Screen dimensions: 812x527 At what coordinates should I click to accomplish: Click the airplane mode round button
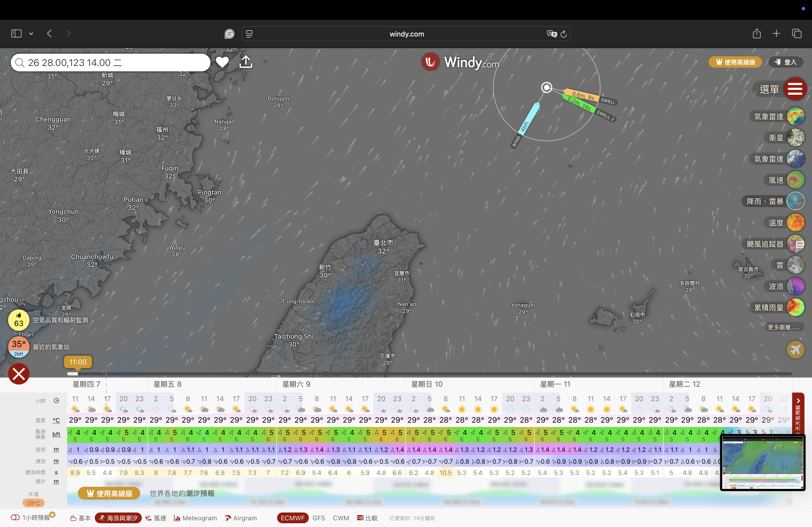click(795, 349)
